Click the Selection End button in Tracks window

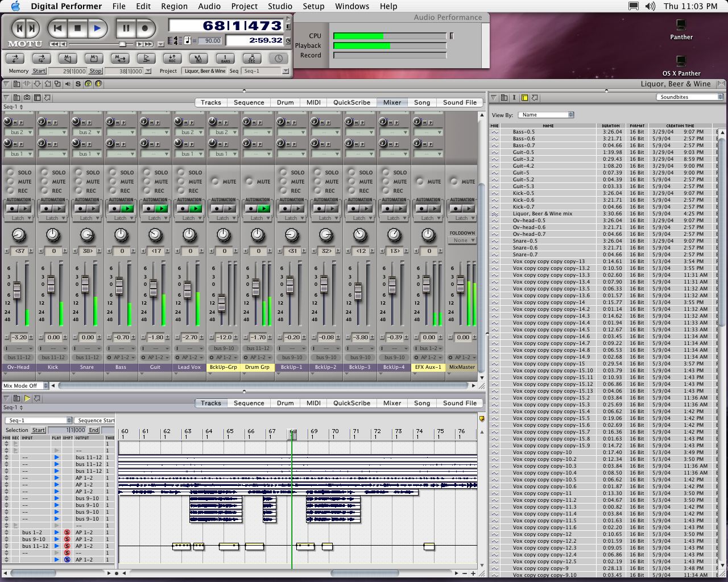click(x=94, y=430)
